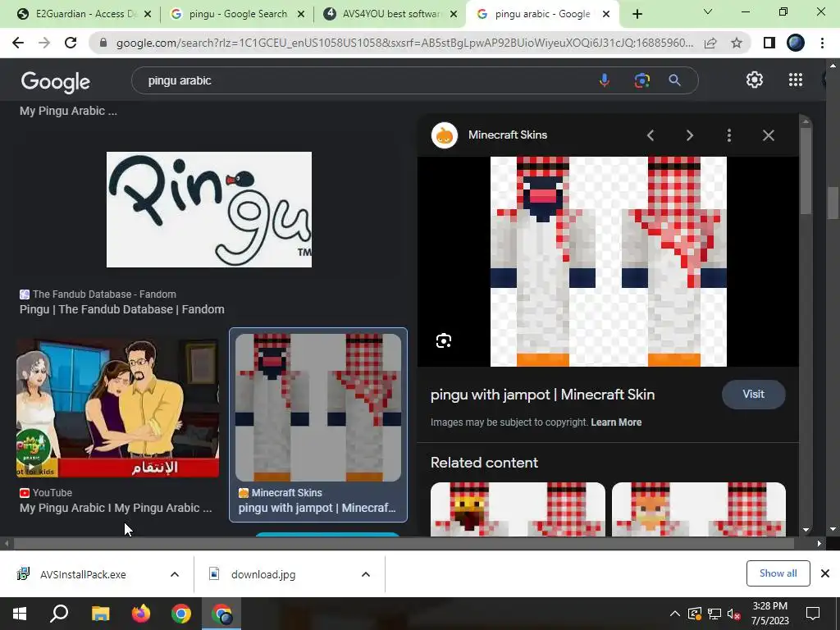View site information lock icon
The height and width of the screenshot is (630, 840).
(x=103, y=43)
